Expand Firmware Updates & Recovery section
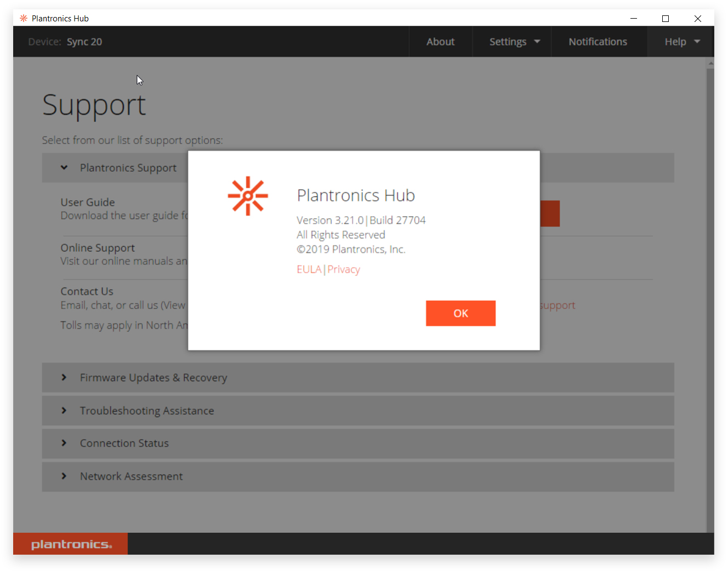Image resolution: width=728 pixels, height=581 pixels. (x=153, y=377)
